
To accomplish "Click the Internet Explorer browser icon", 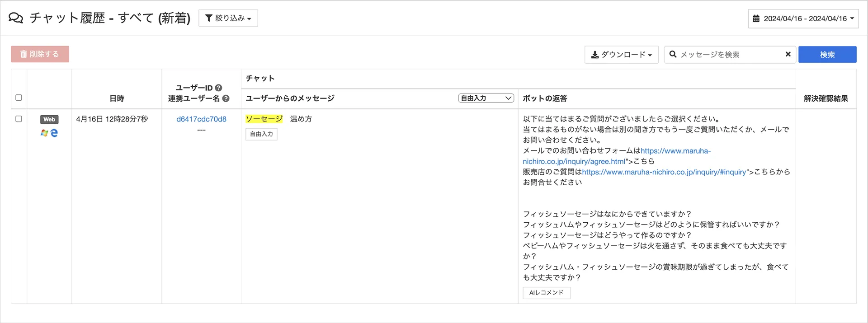I will click(54, 133).
